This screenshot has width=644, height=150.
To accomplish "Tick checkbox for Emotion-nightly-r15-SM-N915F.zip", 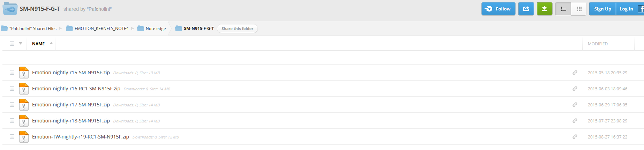I will (12, 73).
